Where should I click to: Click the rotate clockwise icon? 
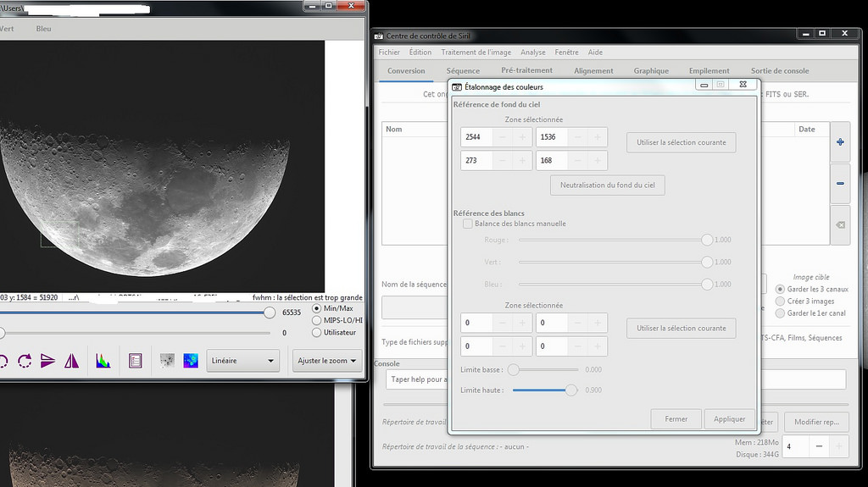pos(25,361)
